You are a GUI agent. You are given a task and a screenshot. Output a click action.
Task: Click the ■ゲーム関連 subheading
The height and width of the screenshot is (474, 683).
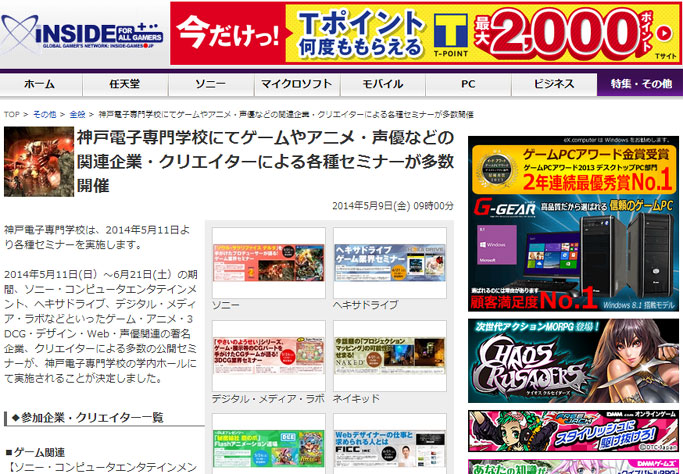[35, 452]
